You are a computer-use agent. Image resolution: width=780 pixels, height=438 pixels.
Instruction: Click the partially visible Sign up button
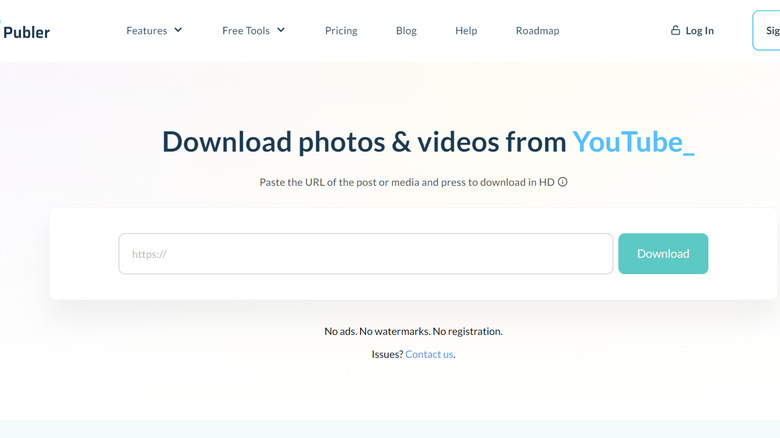click(767, 30)
